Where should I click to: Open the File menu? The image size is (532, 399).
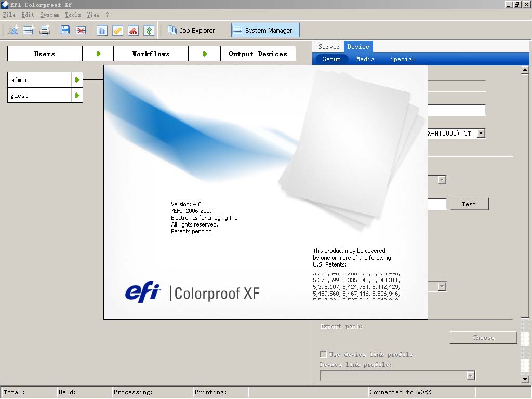point(9,15)
